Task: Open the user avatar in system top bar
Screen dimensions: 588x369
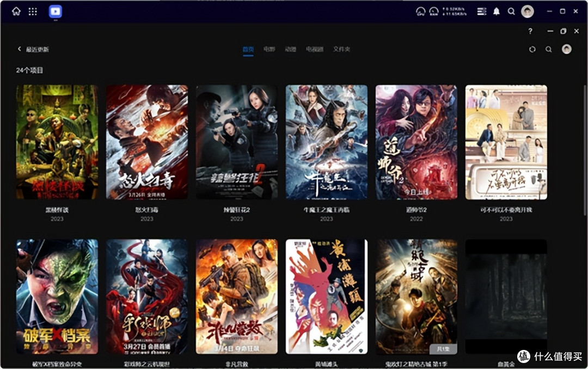Action: pyautogui.click(x=527, y=11)
